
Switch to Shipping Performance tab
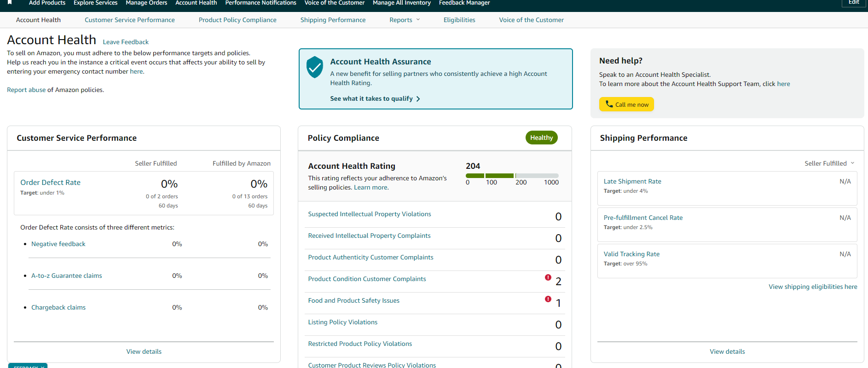point(333,20)
